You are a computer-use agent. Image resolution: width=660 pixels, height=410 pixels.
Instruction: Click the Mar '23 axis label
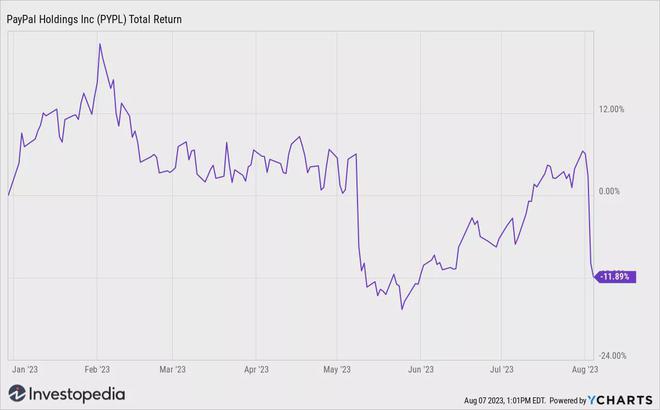(x=173, y=368)
